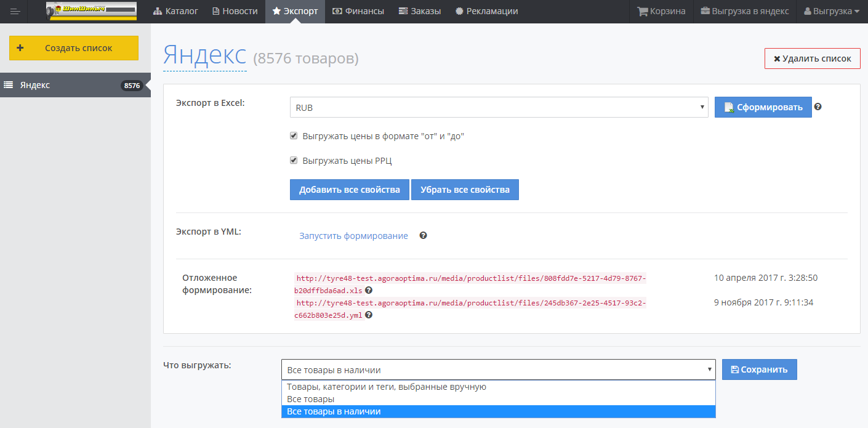Click help icon beside Запустить формирование

(423, 235)
